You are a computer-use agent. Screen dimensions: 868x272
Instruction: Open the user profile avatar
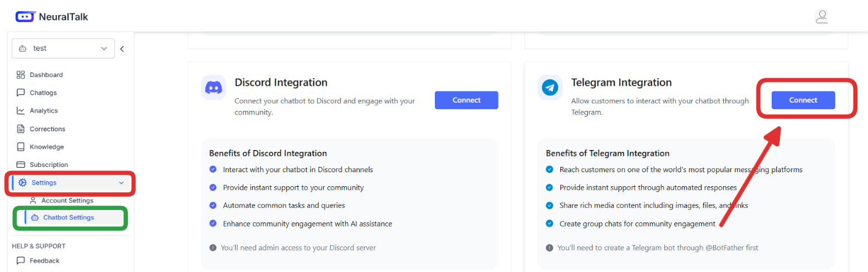coord(822,16)
